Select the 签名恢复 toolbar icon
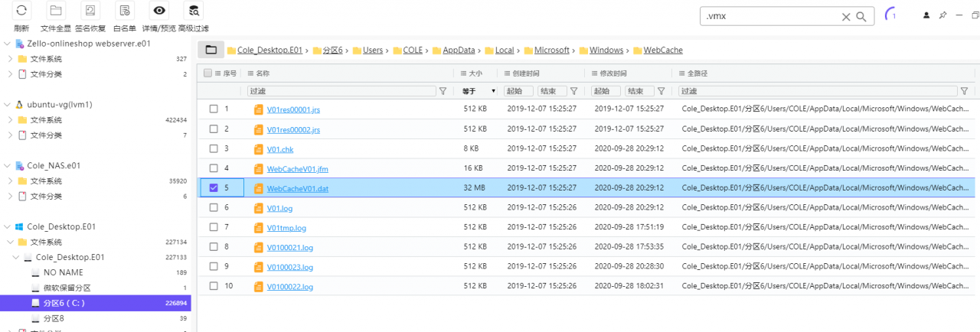The image size is (980, 332). [x=90, y=11]
